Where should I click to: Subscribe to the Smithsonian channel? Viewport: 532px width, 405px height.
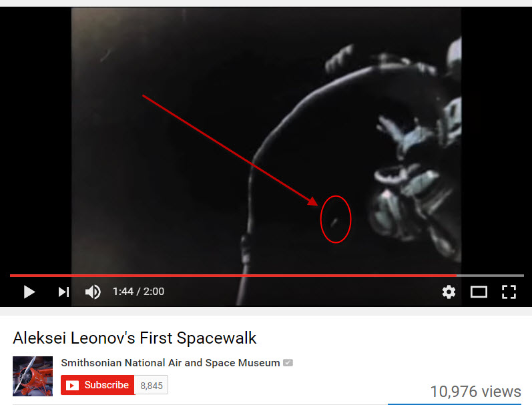point(97,385)
